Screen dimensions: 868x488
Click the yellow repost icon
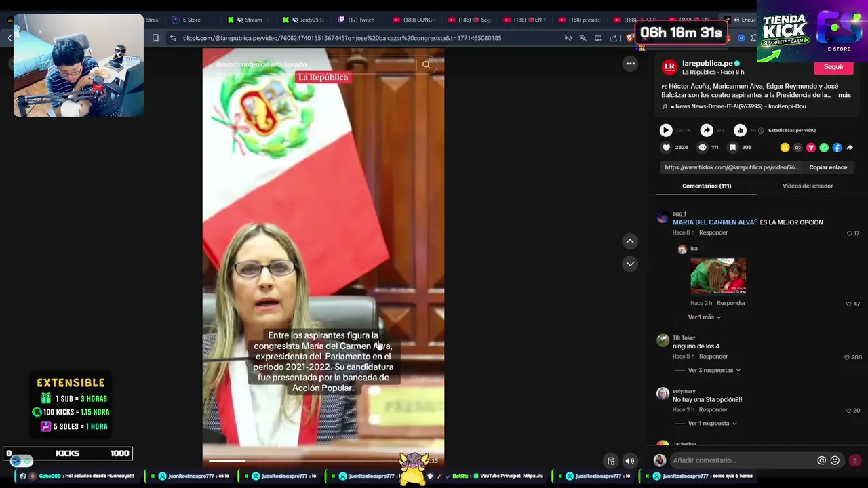(x=785, y=147)
